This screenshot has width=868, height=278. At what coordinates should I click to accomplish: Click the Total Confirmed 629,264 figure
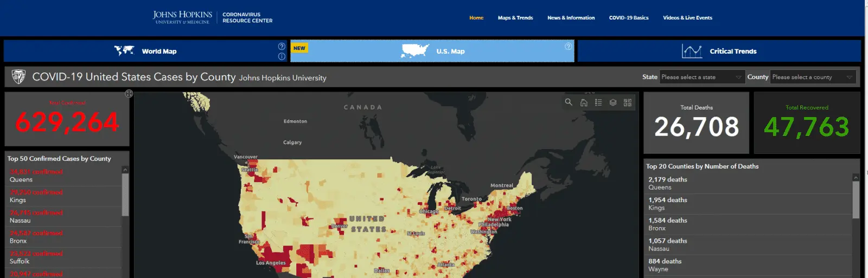point(67,122)
